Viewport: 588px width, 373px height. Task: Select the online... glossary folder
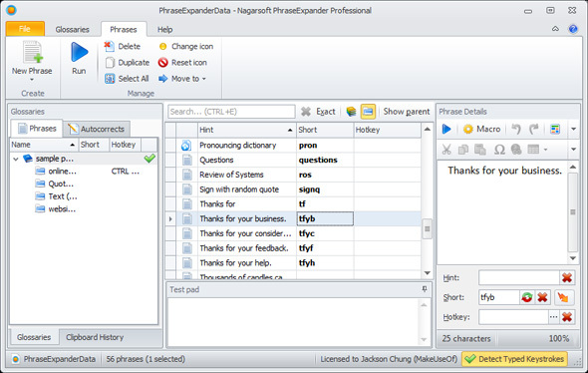pyautogui.click(x=56, y=172)
